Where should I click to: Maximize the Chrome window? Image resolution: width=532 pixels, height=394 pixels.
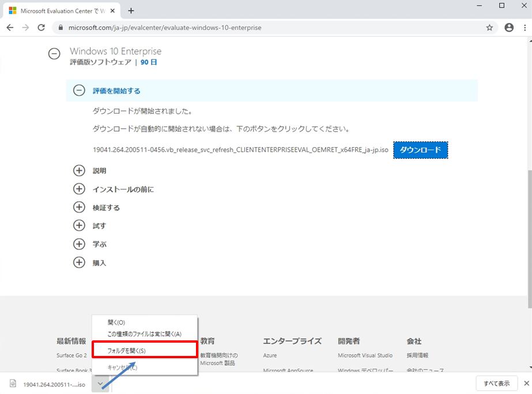click(501, 5)
